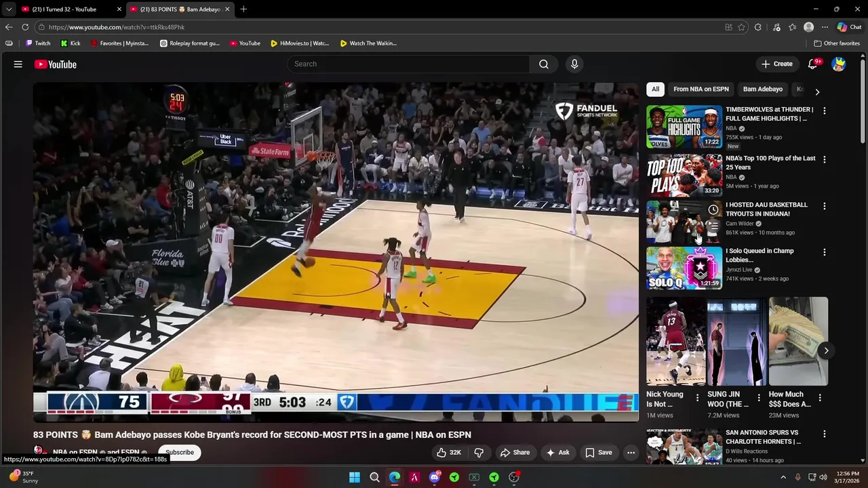868x488 pixels.
Task: Show hidden system tray icons chevron
Action: coord(783,477)
